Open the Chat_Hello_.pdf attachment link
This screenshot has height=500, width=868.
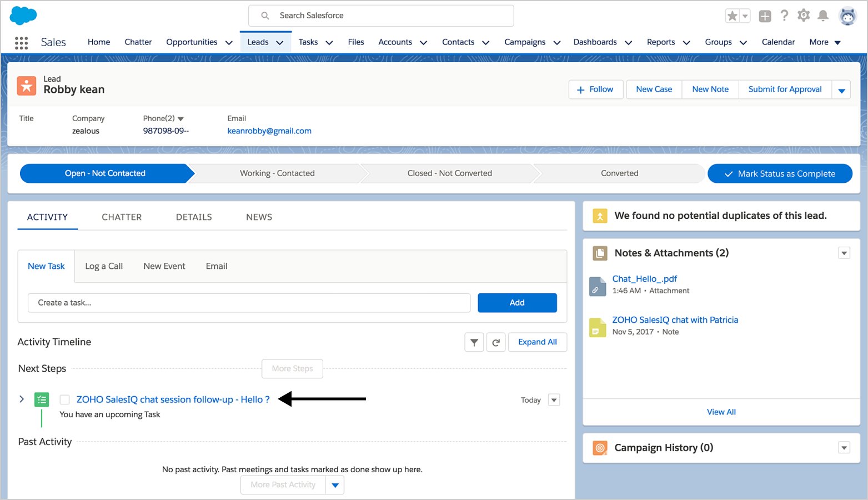644,279
